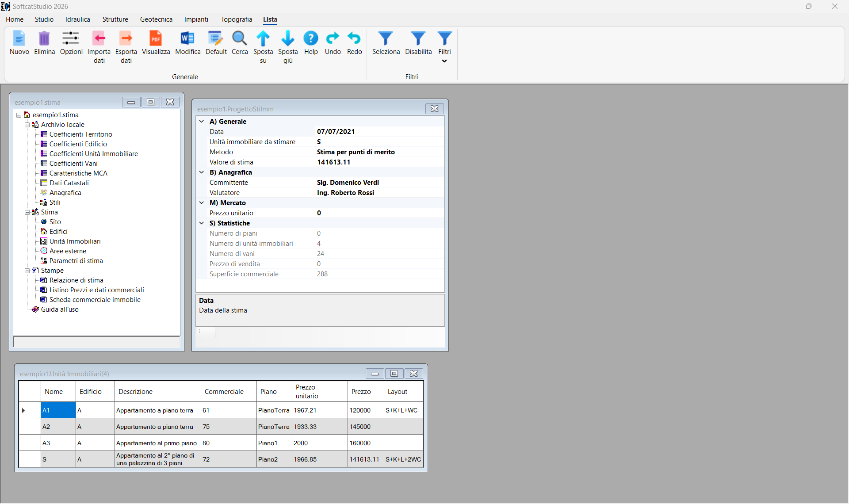849x504 pixels.
Task: Click the Esporta dati icon
Action: [x=126, y=38]
